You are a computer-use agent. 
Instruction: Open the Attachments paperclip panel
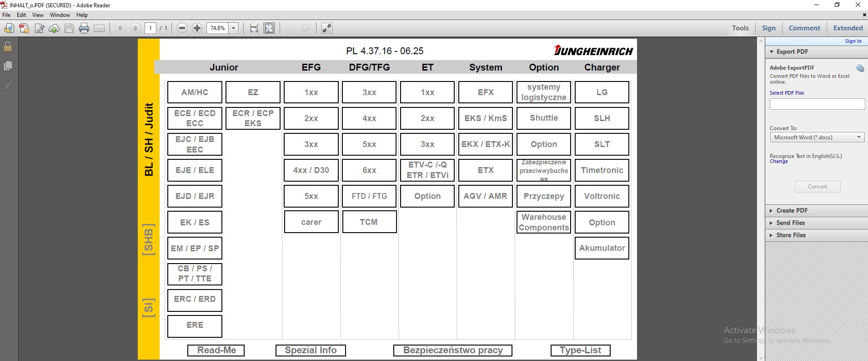(8, 85)
